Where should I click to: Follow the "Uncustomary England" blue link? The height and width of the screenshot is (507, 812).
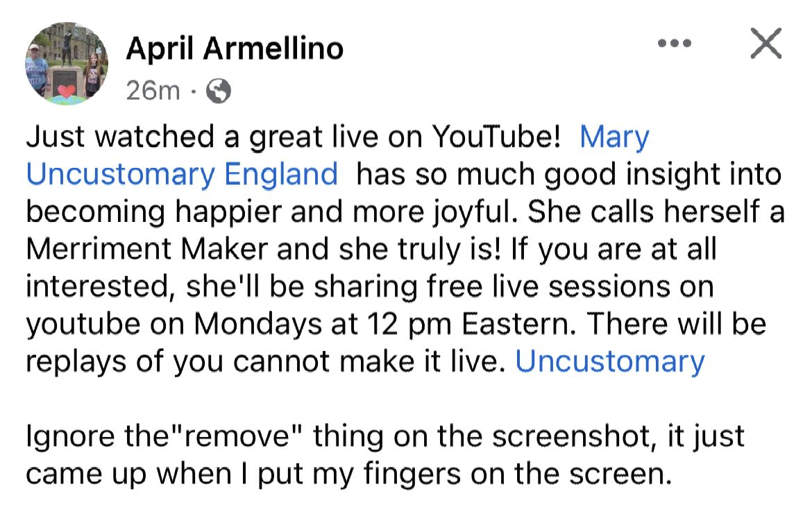pyautogui.click(x=182, y=174)
